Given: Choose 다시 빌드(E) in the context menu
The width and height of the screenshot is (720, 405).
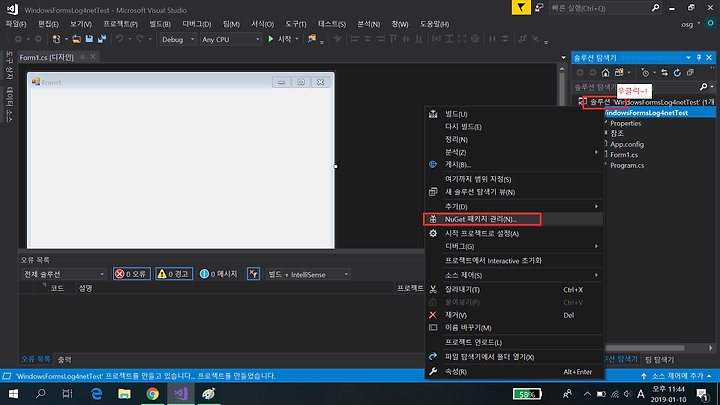Looking at the screenshot, I should pyautogui.click(x=514, y=127).
